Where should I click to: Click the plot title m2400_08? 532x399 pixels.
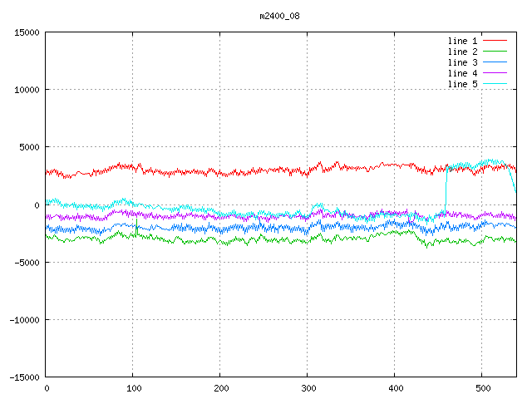280,16
